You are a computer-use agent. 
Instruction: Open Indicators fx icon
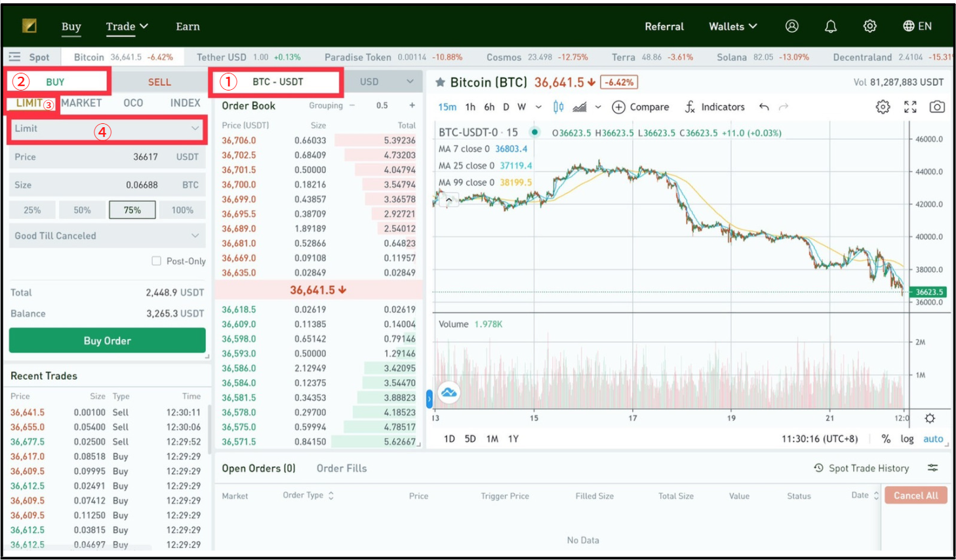tap(690, 107)
